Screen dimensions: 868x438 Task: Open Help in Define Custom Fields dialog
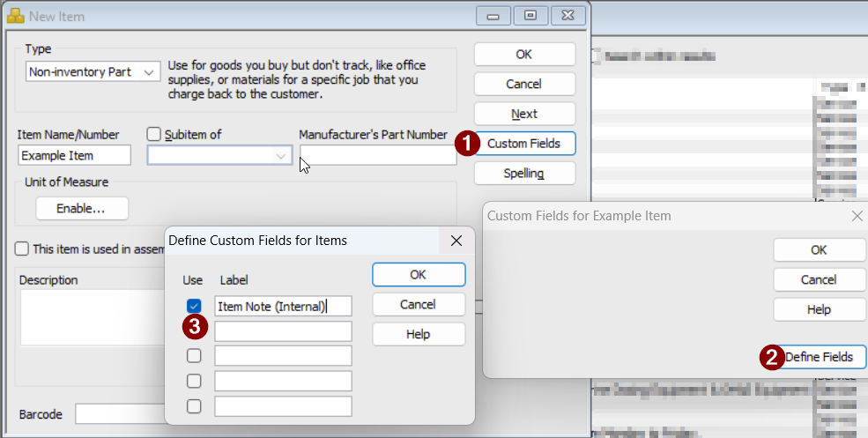(x=419, y=335)
